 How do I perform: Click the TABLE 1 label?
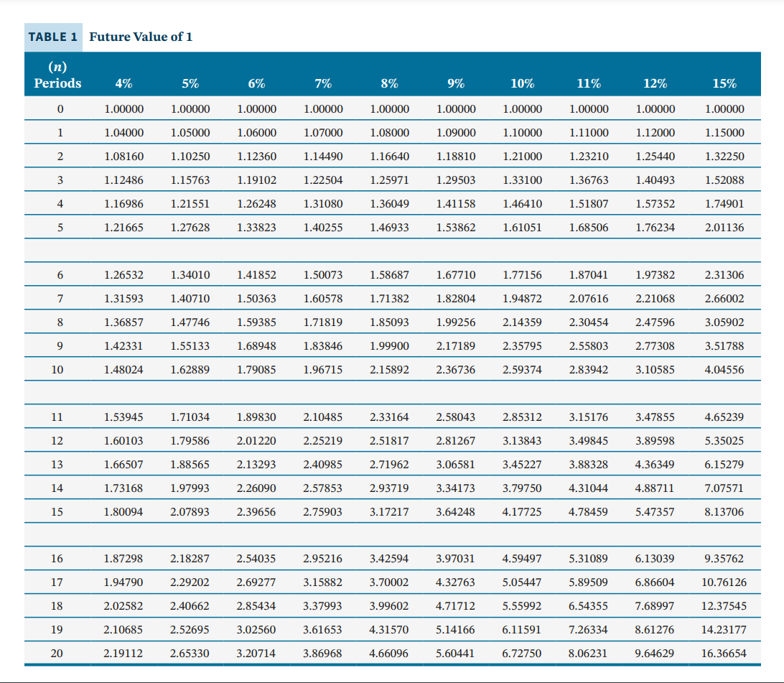[52, 37]
